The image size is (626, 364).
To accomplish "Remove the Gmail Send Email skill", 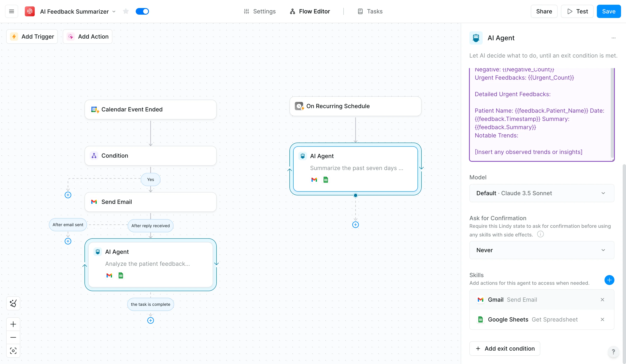I will tap(602, 300).
